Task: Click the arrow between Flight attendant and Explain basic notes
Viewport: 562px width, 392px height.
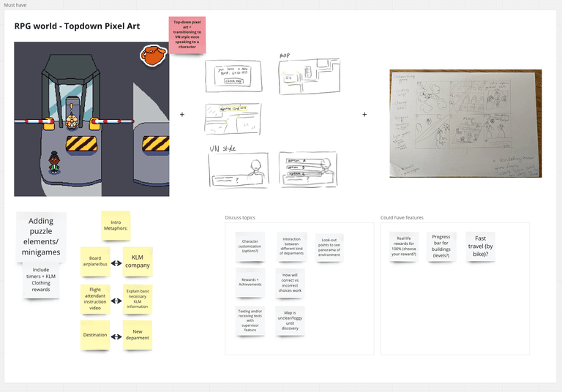Action: pyautogui.click(x=116, y=301)
